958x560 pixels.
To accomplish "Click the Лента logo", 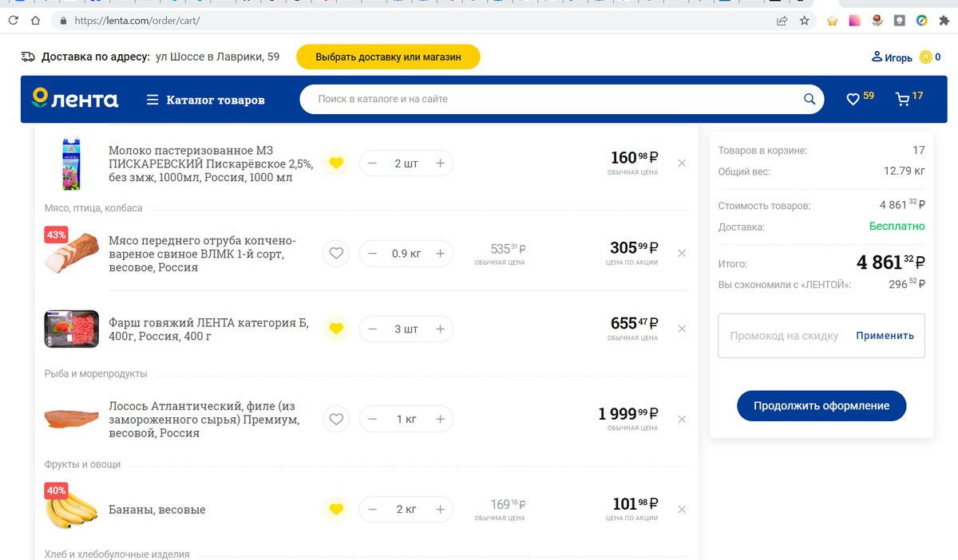I will tap(75, 99).
